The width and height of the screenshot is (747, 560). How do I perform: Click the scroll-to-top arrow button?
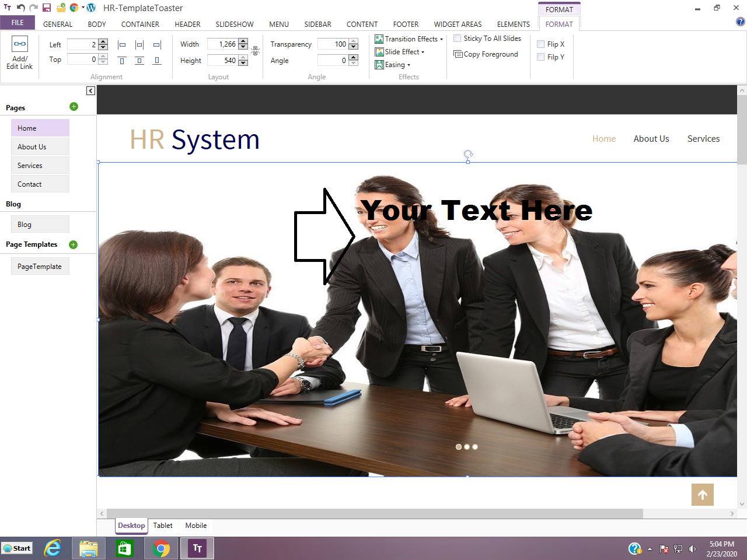(x=702, y=495)
